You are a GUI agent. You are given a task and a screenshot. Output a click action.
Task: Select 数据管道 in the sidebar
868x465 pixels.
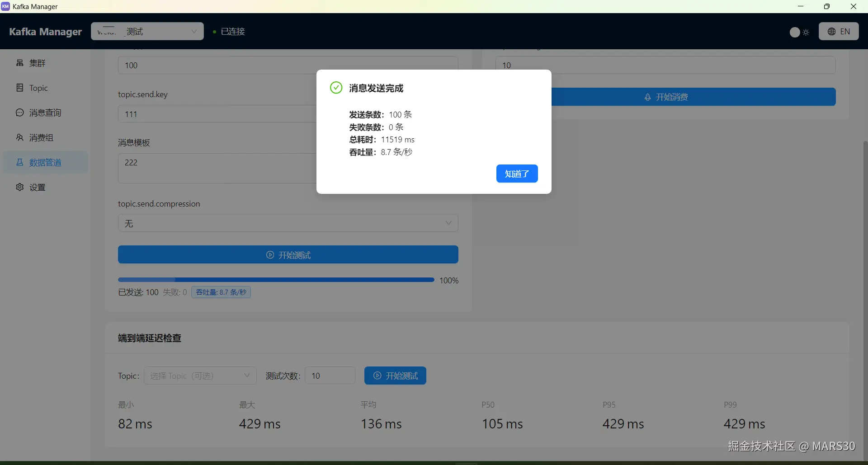tap(45, 162)
